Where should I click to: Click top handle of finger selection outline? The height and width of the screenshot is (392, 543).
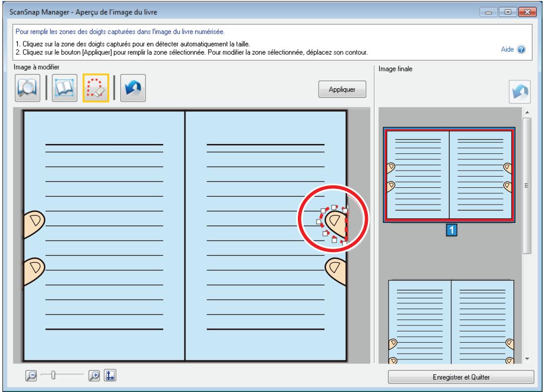pyautogui.click(x=333, y=208)
